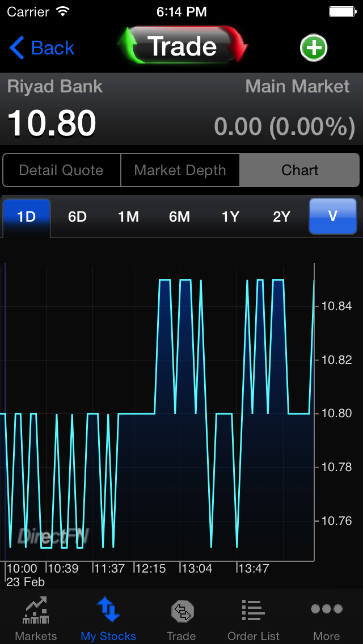Screen dimensions: 363x644
Task: Select the 6D chart range
Action: [77, 217]
